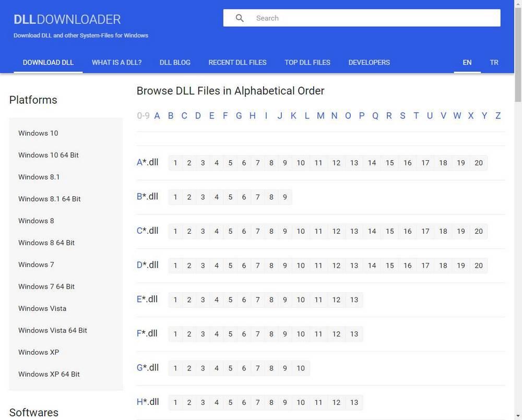Switch language to EN
Viewport: 522px width, 420px height.
467,62
